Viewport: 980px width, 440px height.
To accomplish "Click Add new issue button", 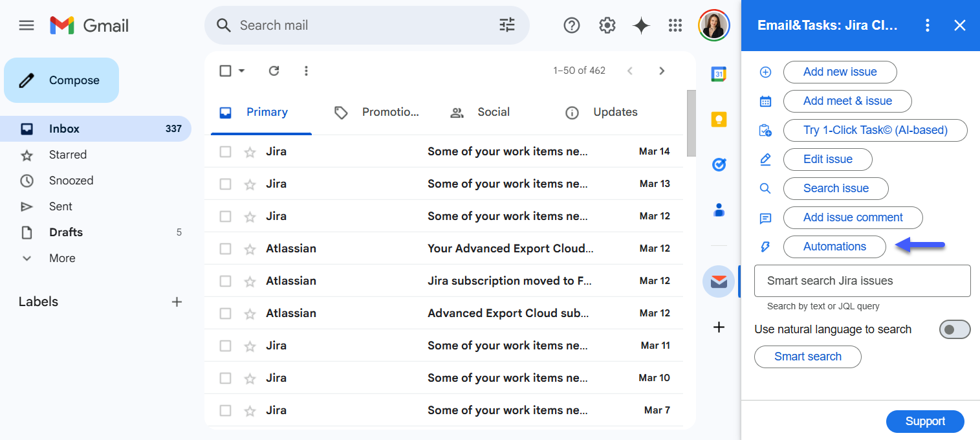I will 840,72.
